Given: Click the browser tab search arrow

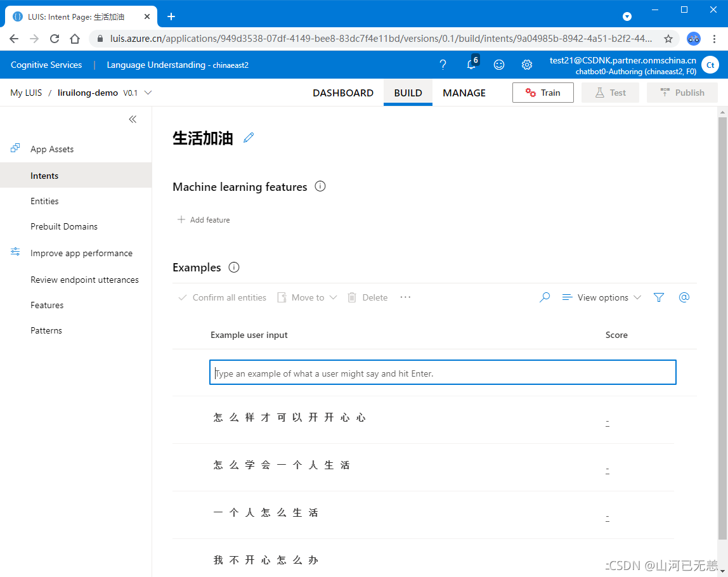Looking at the screenshot, I should (x=627, y=16).
